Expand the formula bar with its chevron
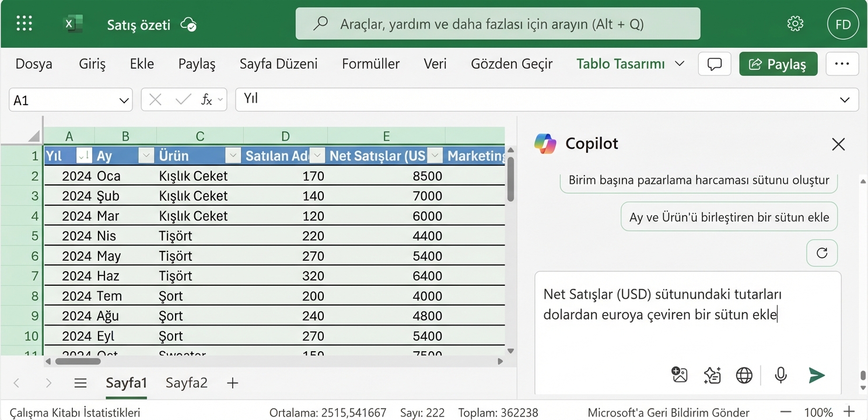Image resolution: width=868 pixels, height=420 pixels. click(845, 99)
